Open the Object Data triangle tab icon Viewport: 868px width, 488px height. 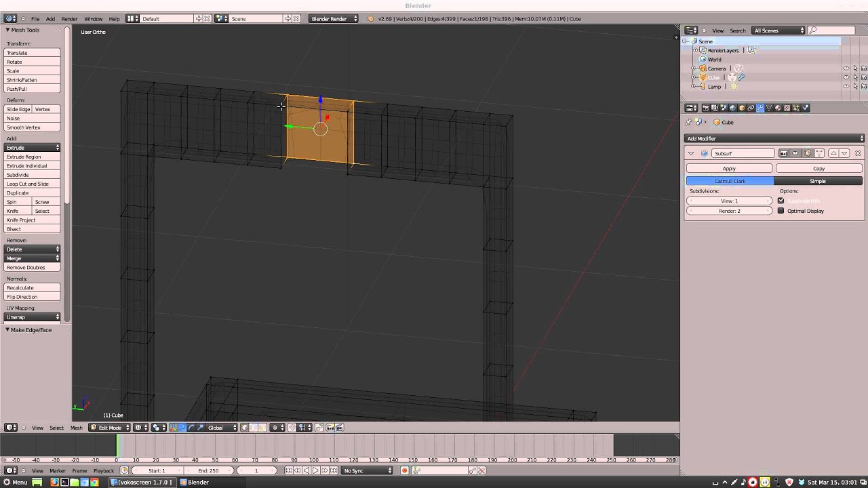coord(769,108)
